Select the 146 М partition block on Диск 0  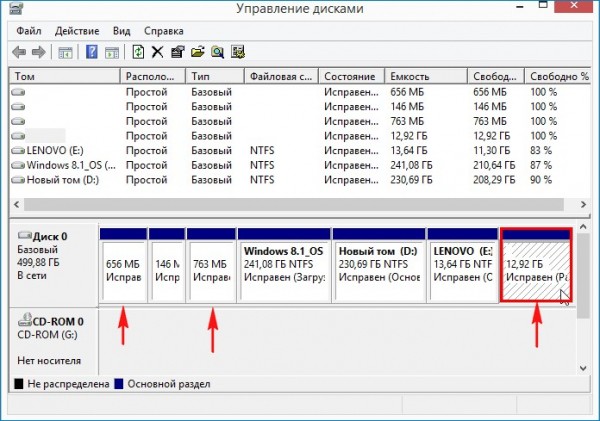pyautogui.click(x=167, y=266)
